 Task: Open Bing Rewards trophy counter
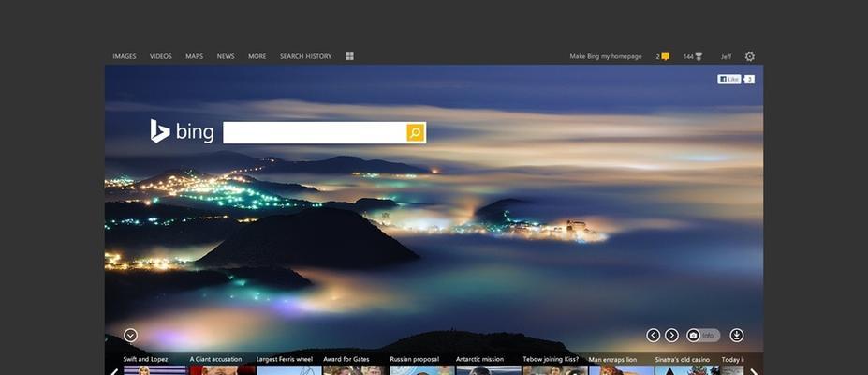(x=693, y=56)
